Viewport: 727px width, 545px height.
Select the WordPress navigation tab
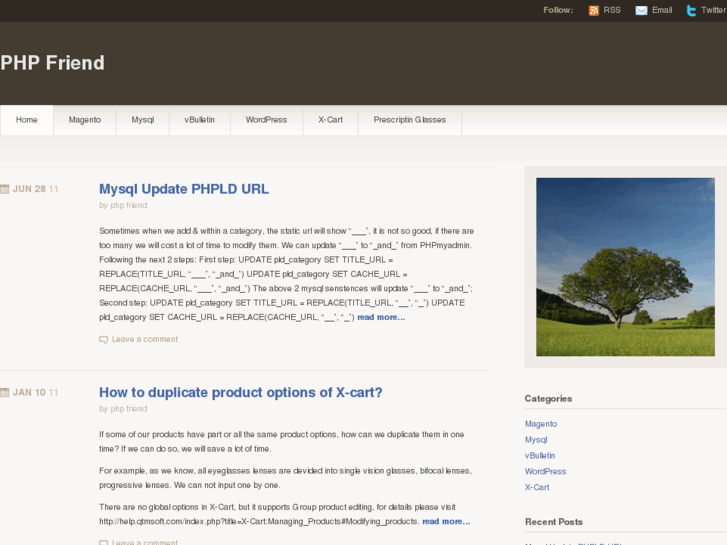(266, 120)
